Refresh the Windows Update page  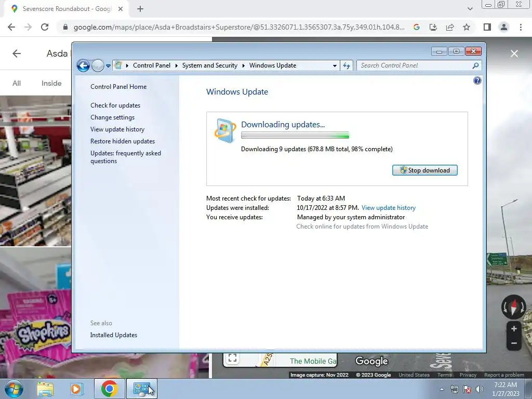click(x=347, y=66)
